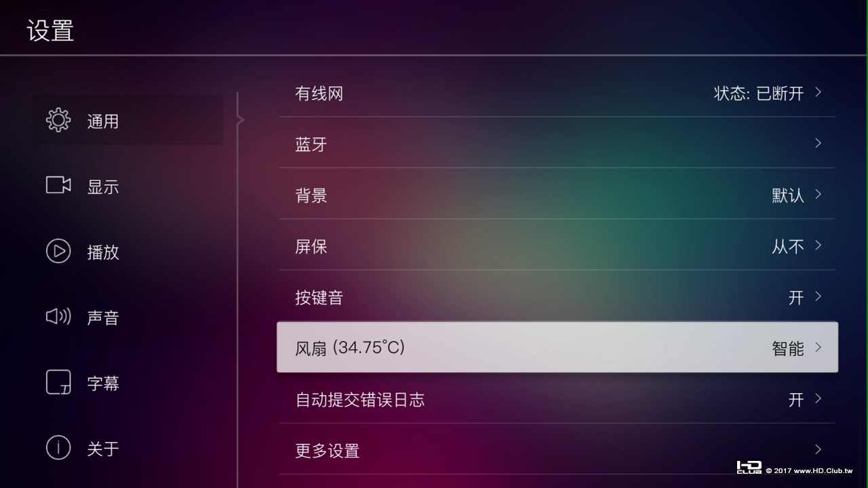Click the speaker icon for 声音 settings
The image size is (868, 488).
(x=58, y=317)
